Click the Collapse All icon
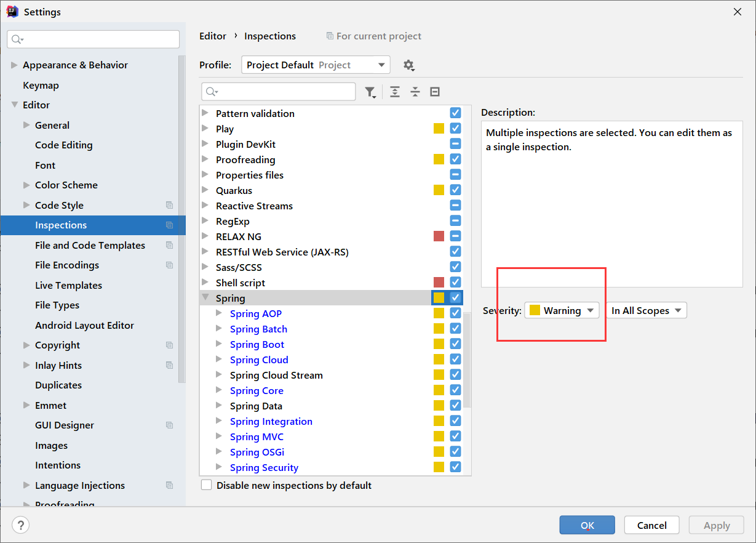This screenshot has width=756, height=543. [x=415, y=92]
